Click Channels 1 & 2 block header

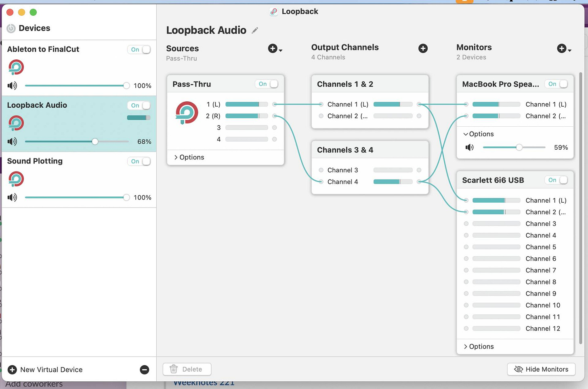[x=370, y=84]
